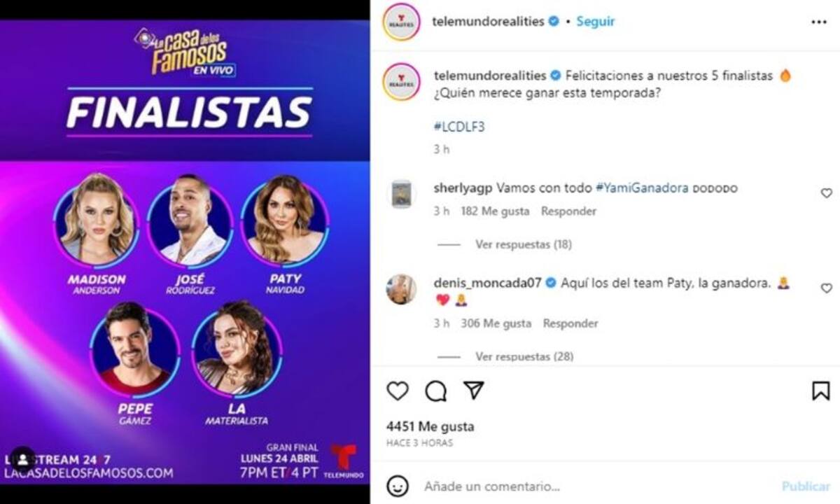
Task: Open the #YamiGanadora hashtag
Action: pyautogui.click(x=642, y=188)
